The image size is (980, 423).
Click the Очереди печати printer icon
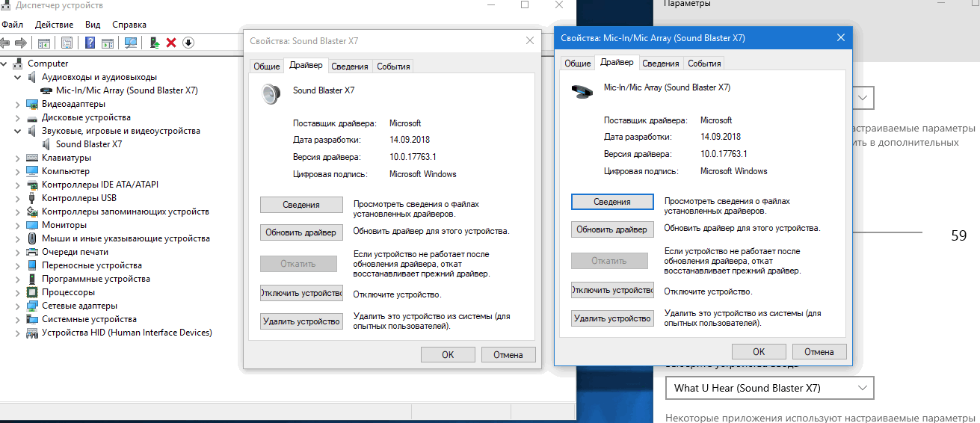point(32,252)
